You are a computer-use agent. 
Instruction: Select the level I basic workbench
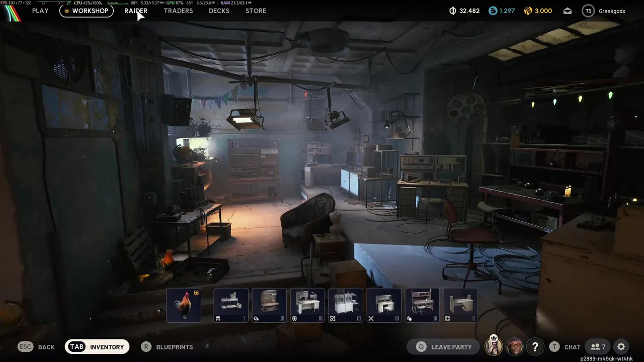click(x=231, y=305)
